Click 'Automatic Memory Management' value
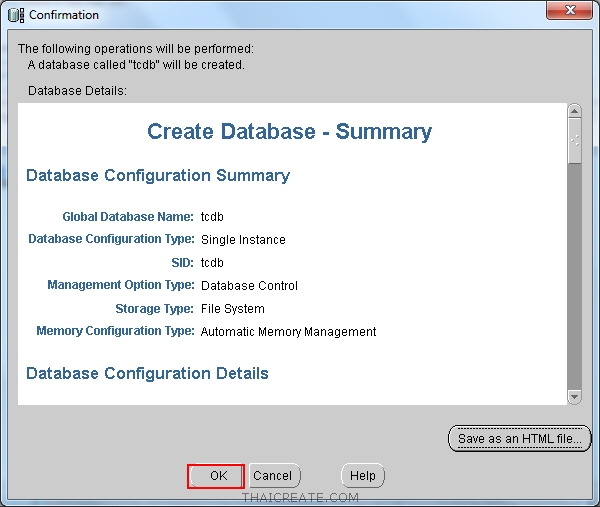Image resolution: width=600 pixels, height=507 pixels. pyautogui.click(x=289, y=332)
